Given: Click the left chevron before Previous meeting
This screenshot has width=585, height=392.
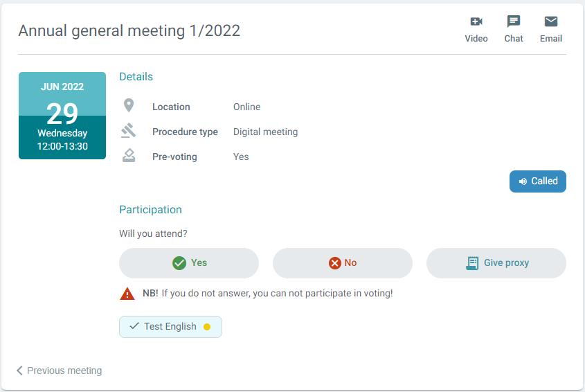Looking at the screenshot, I should [20, 371].
